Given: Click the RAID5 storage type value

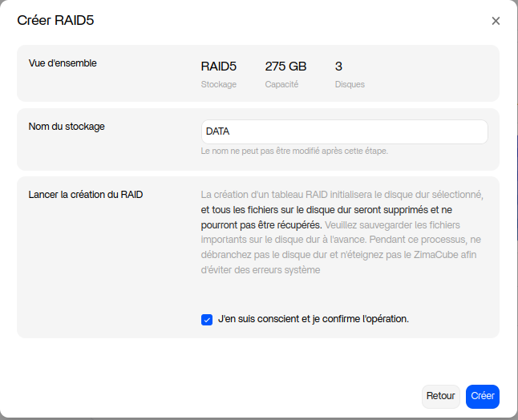Looking at the screenshot, I should 218,67.
